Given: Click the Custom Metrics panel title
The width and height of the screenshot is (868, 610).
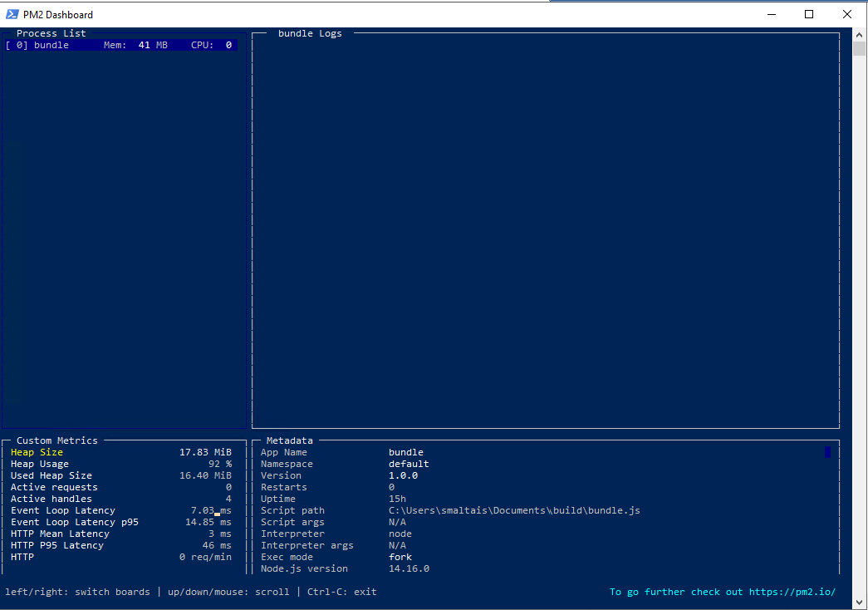Looking at the screenshot, I should [x=56, y=440].
